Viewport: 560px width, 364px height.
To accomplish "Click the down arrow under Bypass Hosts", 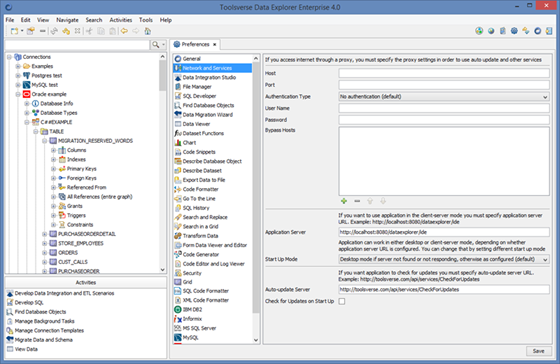I will pos(383,201).
